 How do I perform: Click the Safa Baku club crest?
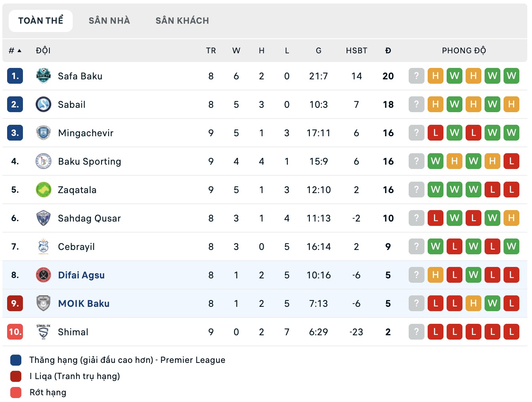43,76
